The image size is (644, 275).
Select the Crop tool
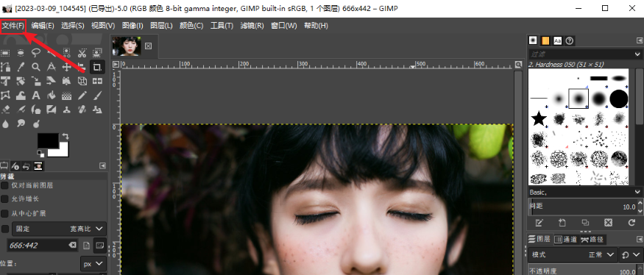[x=97, y=67]
